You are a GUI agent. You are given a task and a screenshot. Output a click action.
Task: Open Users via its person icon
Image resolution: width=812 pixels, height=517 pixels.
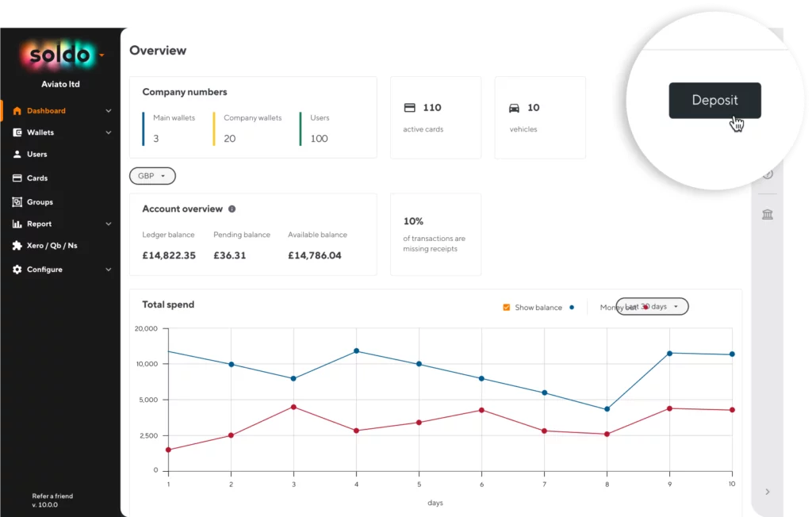pyautogui.click(x=17, y=154)
